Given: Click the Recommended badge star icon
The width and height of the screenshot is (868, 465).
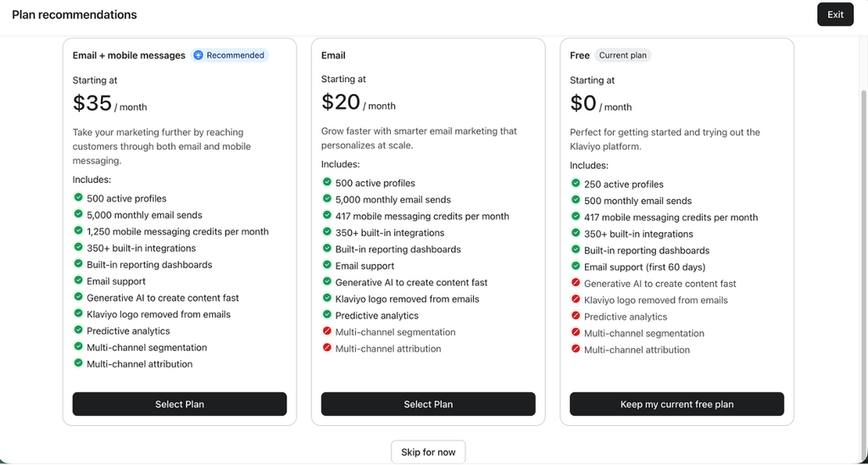Looking at the screenshot, I should (198, 55).
